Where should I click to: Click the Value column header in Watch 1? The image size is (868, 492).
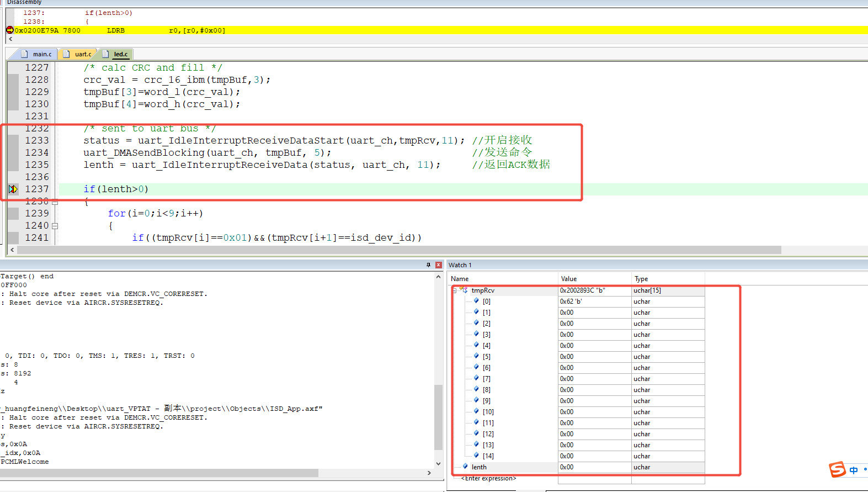[x=569, y=279]
